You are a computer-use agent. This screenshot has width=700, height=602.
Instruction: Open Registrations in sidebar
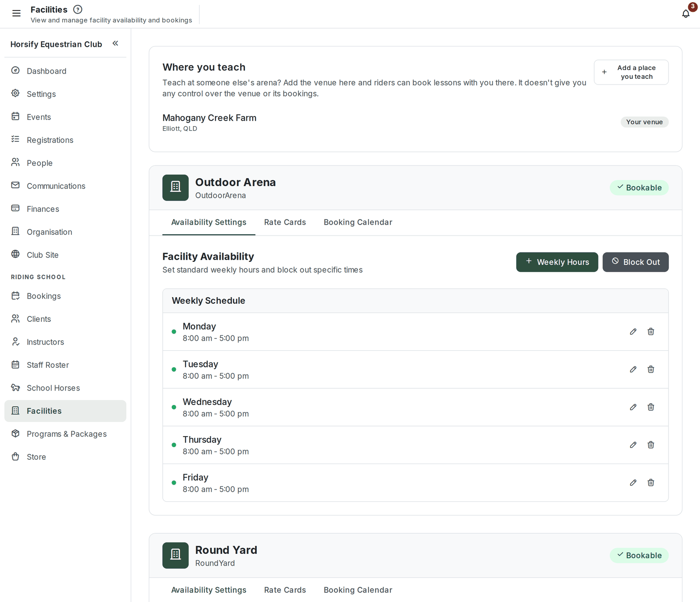[65, 140]
